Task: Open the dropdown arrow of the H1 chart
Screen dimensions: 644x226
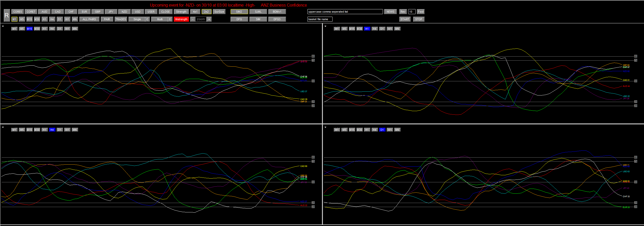Action: (x=325, y=26)
